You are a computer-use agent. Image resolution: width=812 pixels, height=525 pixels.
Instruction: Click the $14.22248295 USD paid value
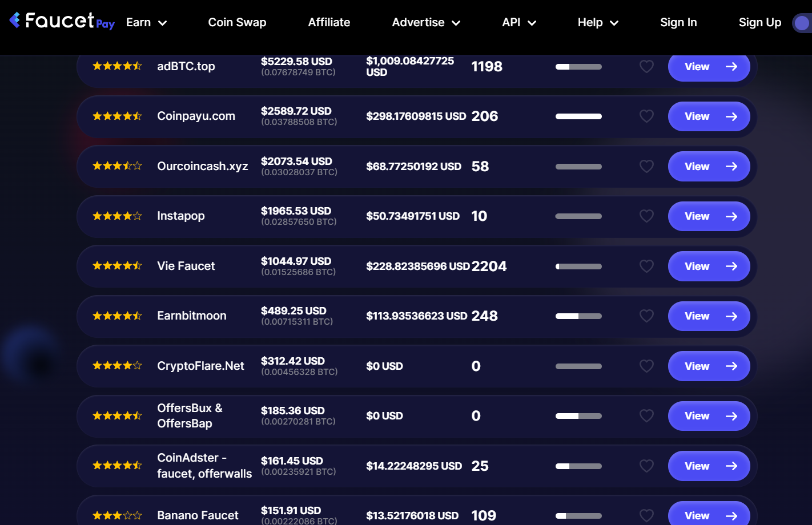tap(414, 466)
